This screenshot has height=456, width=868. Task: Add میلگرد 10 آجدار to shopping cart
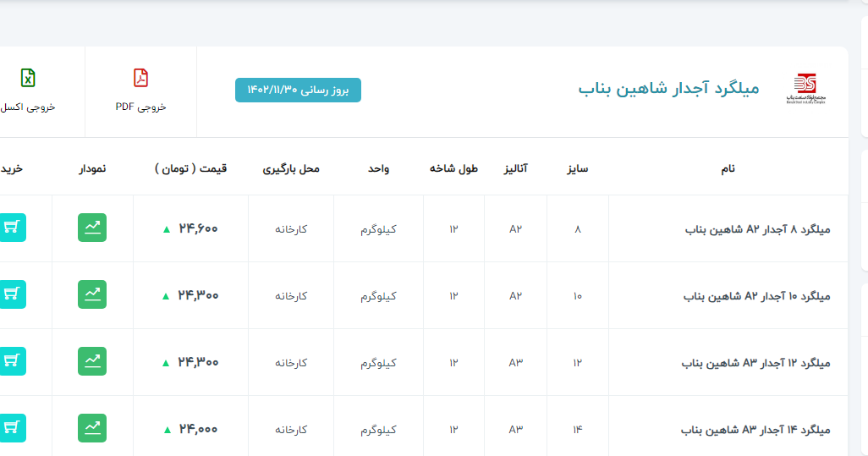click(x=12, y=294)
